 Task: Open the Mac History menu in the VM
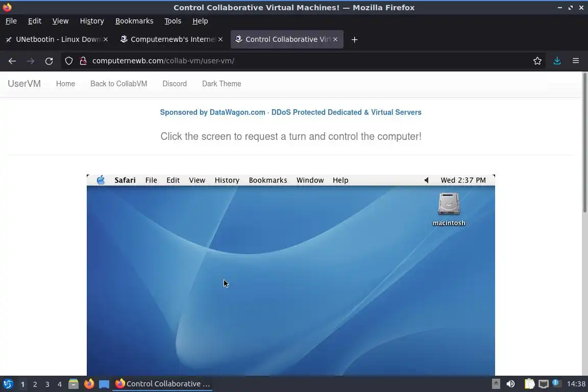pos(227,180)
